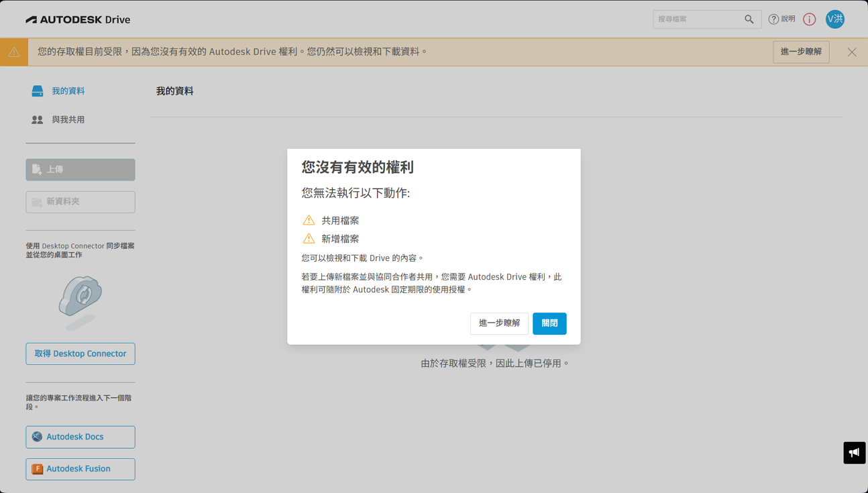Click 進一步瞭解 in the dialog
The image size is (868, 493).
tap(499, 323)
